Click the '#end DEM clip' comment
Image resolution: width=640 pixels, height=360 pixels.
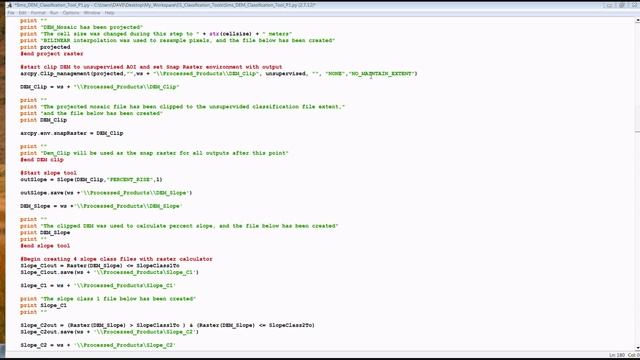click(42, 160)
